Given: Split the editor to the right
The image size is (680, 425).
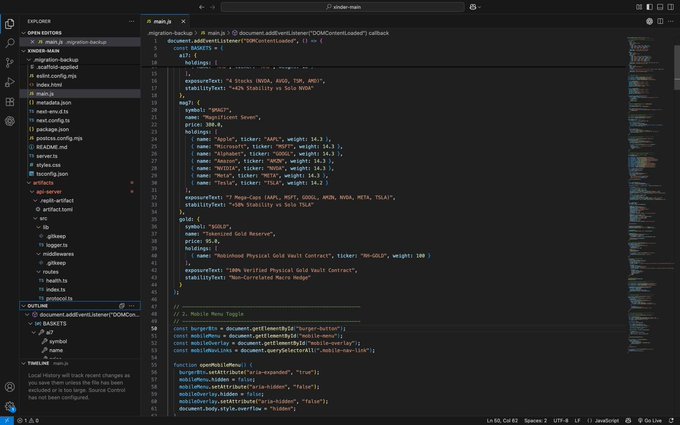Looking at the screenshot, I should click(x=660, y=21).
